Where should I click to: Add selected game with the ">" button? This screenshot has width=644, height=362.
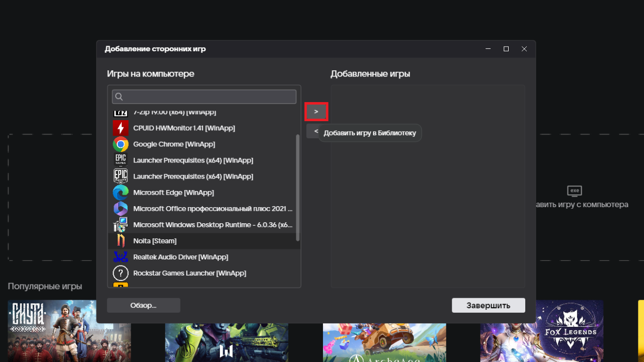coord(316,112)
